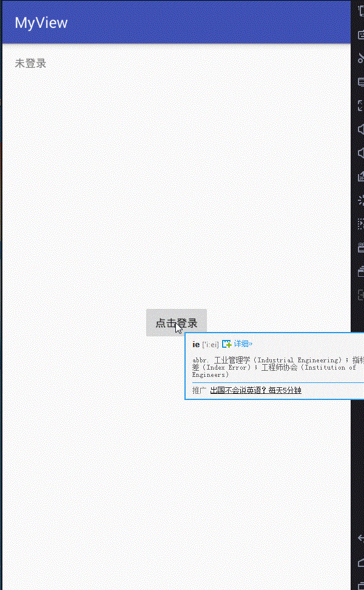
Task: Click the scissors icon in emulator sidebar
Action: (360, 58)
